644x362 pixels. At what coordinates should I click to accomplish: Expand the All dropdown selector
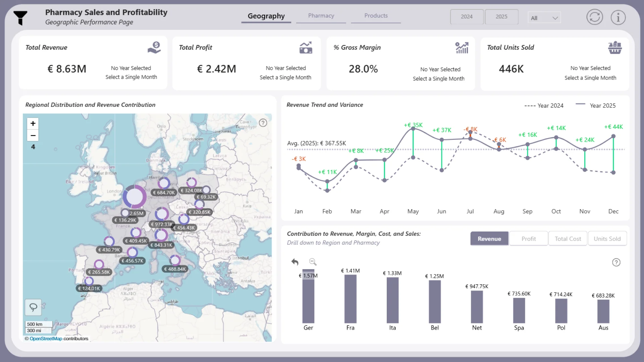pos(544,18)
